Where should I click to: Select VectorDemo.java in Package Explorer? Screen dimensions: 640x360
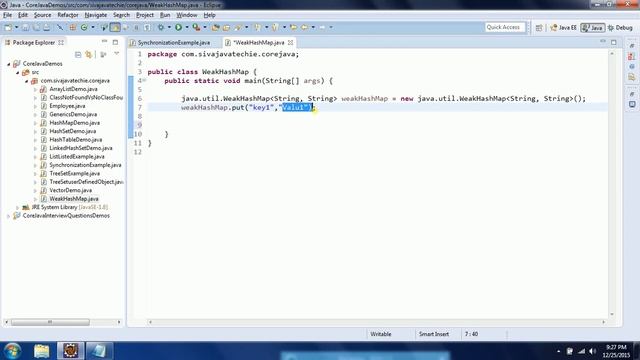pos(70,190)
